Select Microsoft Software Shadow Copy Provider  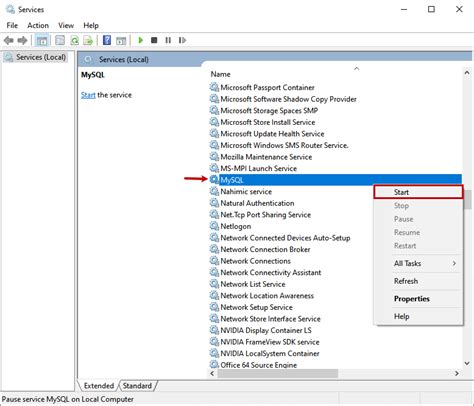click(x=288, y=99)
